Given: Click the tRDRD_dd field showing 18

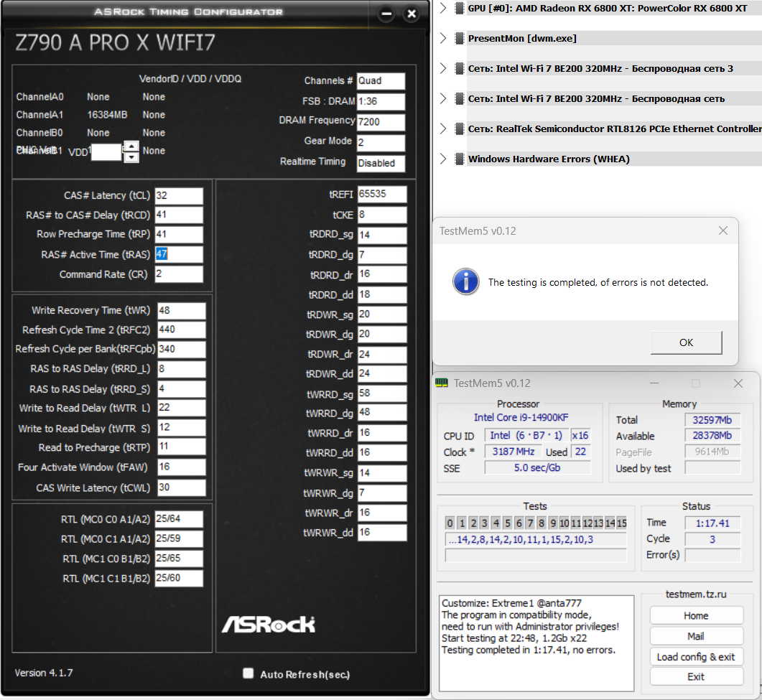Looking at the screenshot, I should point(382,294).
